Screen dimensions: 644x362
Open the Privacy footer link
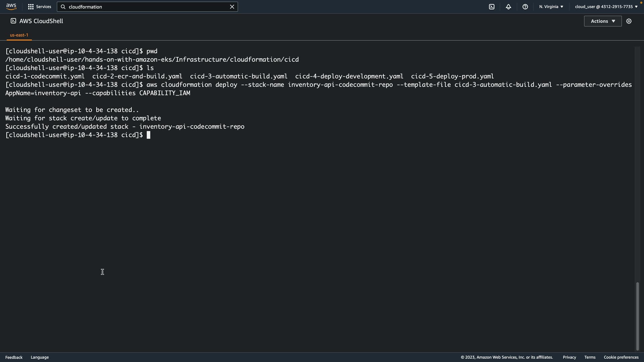click(569, 357)
